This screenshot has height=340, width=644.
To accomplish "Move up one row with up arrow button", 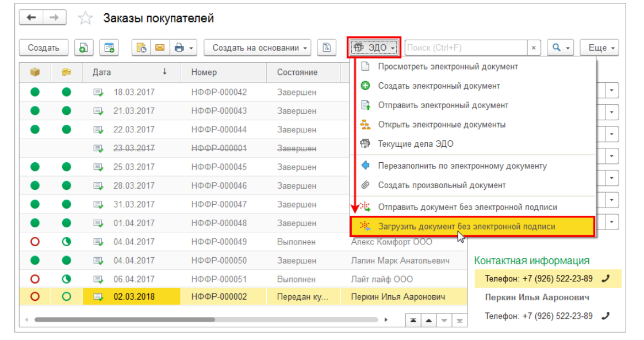I will tap(428, 320).
